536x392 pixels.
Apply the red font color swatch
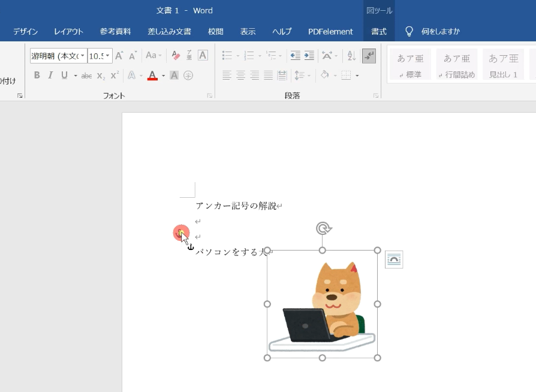pyautogui.click(x=152, y=76)
